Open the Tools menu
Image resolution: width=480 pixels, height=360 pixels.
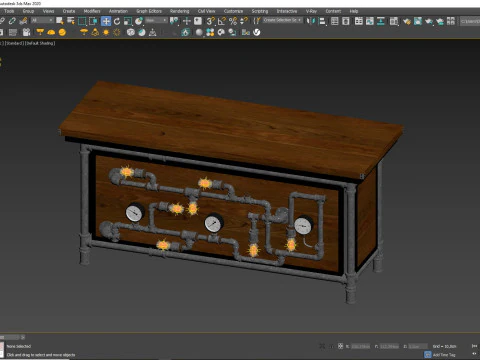pos(9,11)
